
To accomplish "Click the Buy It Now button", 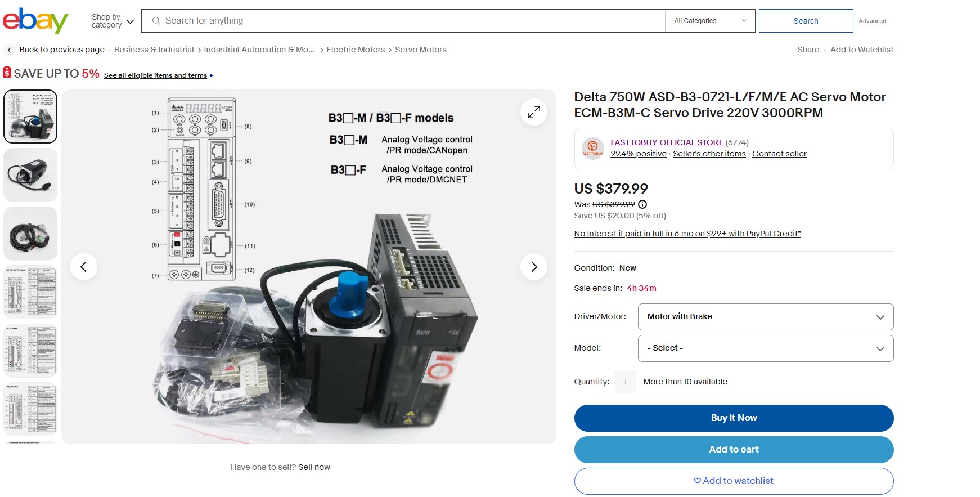I will pos(734,418).
